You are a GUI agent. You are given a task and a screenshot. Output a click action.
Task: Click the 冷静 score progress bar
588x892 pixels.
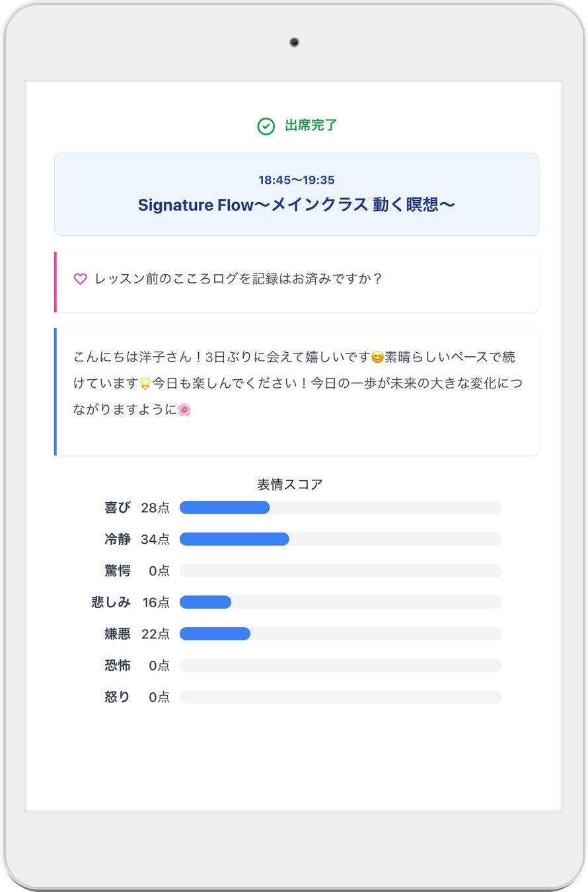(x=340, y=539)
